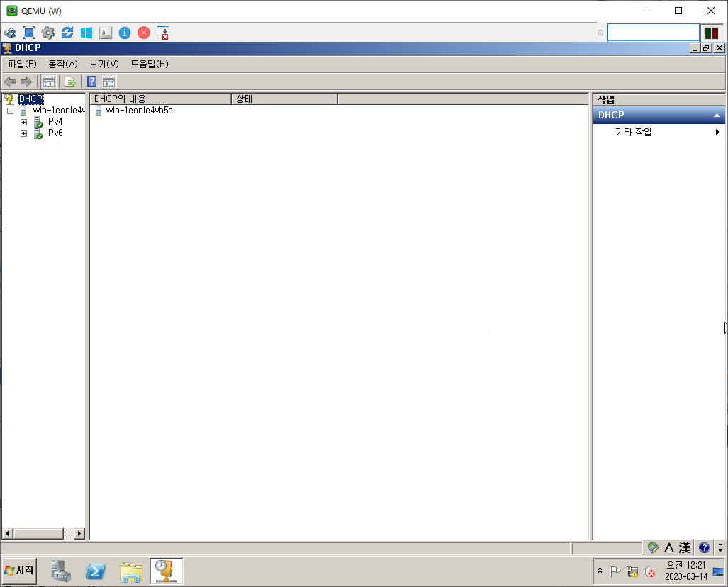728x587 pixels.
Task: Open the keyboard key icon in QEMU toolbar
Action: point(106,33)
